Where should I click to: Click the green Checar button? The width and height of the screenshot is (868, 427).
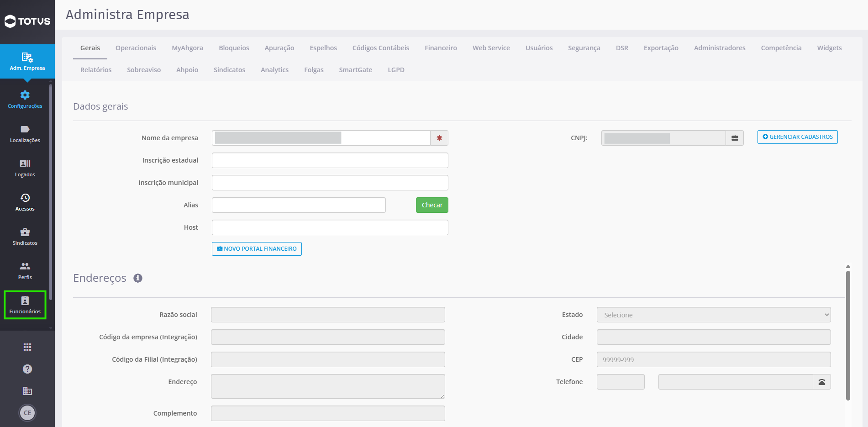click(x=432, y=205)
